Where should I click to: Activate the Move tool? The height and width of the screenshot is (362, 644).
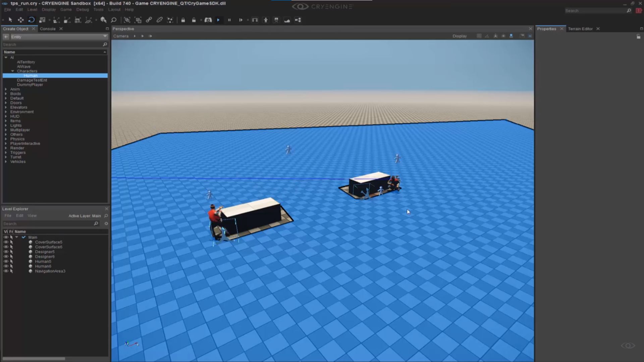[x=21, y=20]
